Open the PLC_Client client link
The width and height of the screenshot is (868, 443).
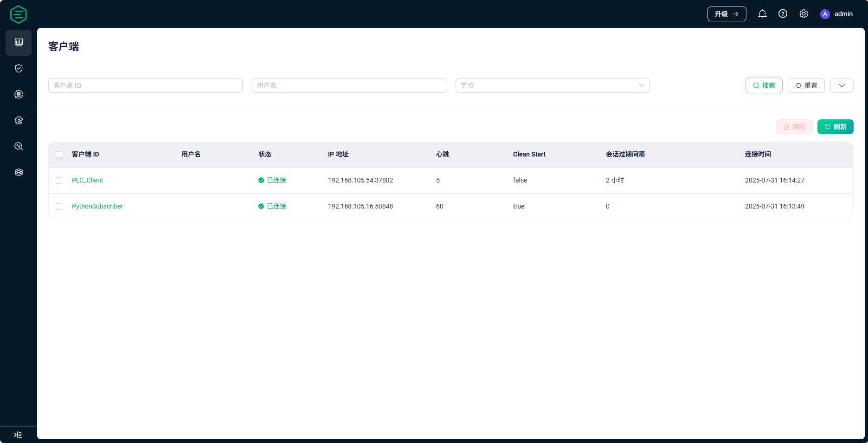coord(87,180)
